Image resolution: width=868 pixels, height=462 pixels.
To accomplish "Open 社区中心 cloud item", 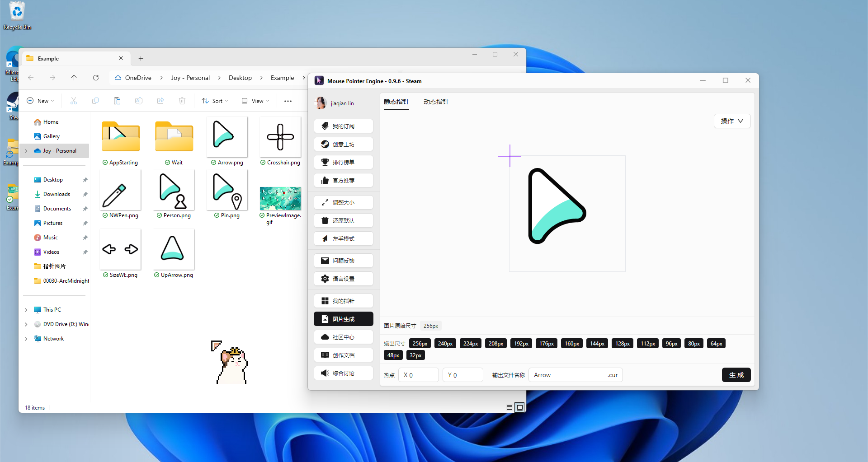I will click(343, 337).
